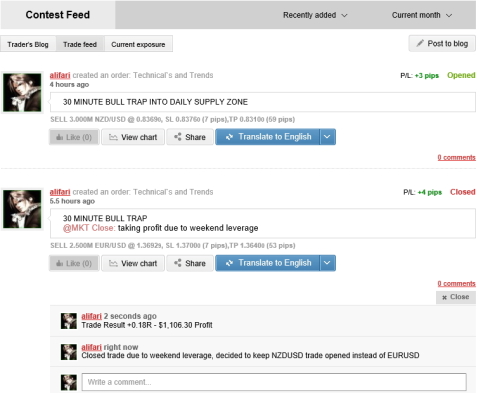Click Like on the NZD/USD order
Image resolution: width=500 pixels, height=393 pixels.
74,137
